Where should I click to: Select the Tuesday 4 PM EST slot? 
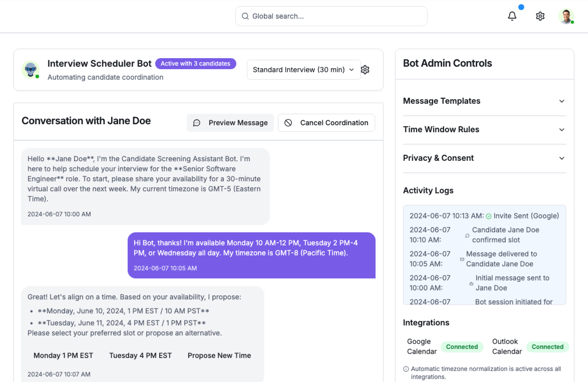point(140,355)
